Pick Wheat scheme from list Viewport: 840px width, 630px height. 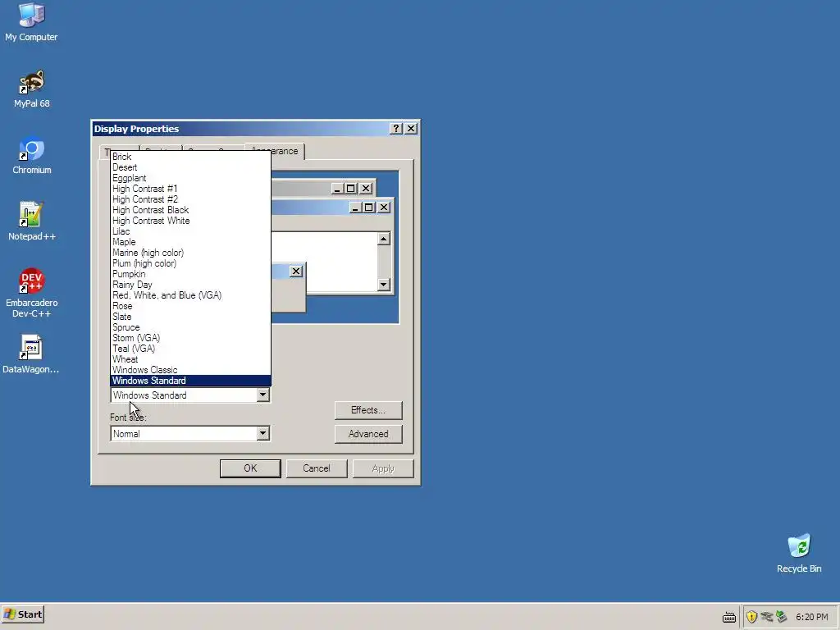[190, 359]
